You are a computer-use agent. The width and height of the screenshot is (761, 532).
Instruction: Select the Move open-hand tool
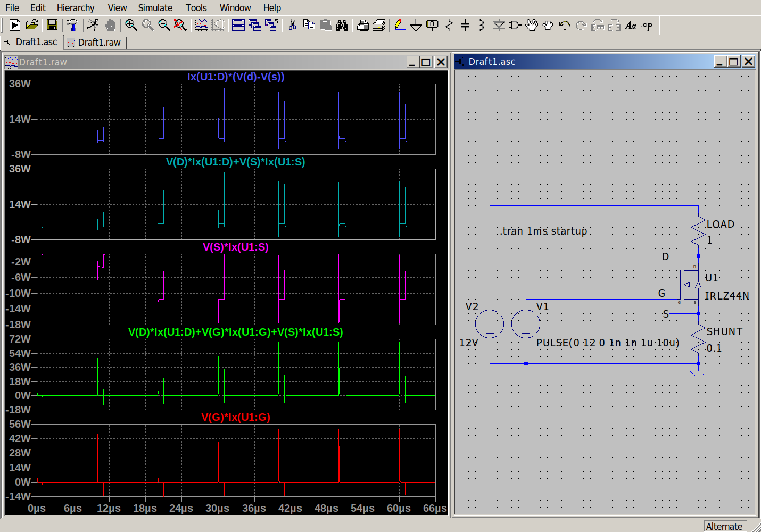click(532, 25)
